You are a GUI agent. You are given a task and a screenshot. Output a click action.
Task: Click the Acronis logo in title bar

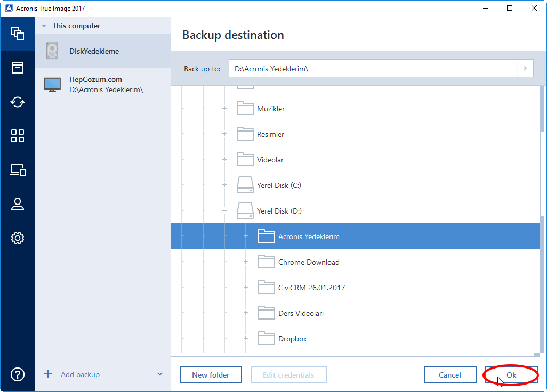coord(9,8)
